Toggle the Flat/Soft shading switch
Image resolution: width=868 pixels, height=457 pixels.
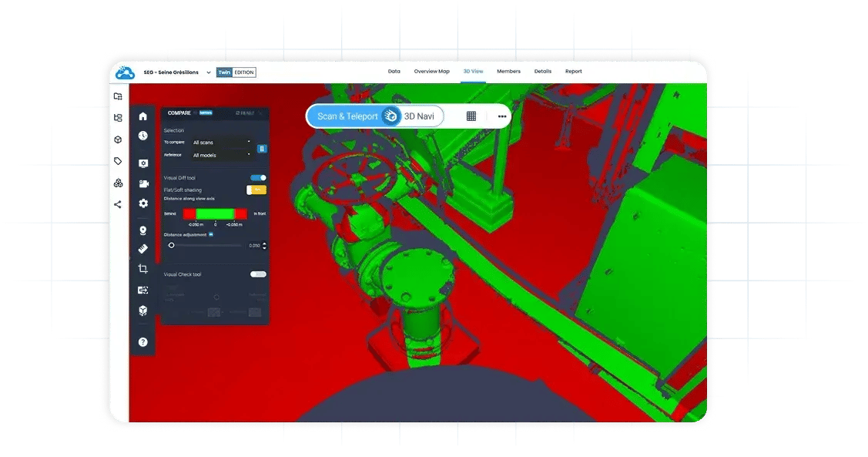(256, 190)
